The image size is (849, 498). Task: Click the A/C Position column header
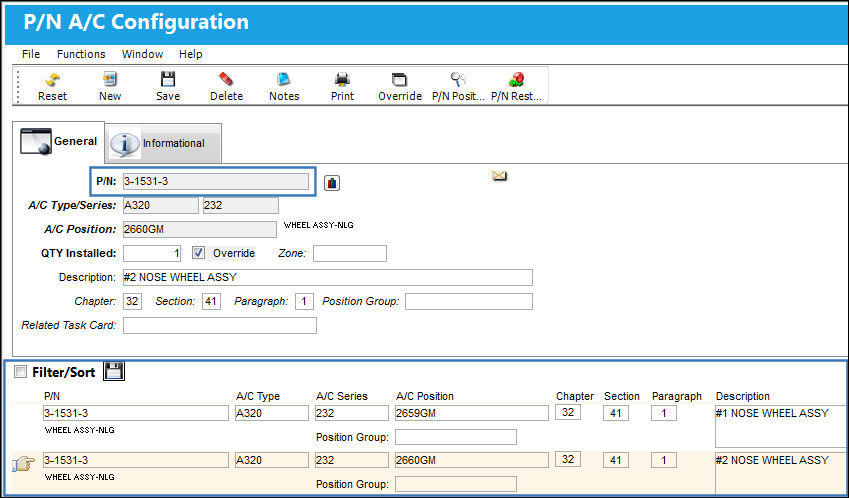pyautogui.click(x=425, y=396)
